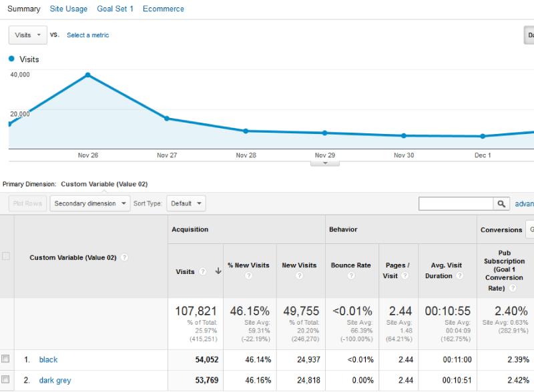Show help tooltip for Visits column
The image size is (534, 392).
pos(203,271)
